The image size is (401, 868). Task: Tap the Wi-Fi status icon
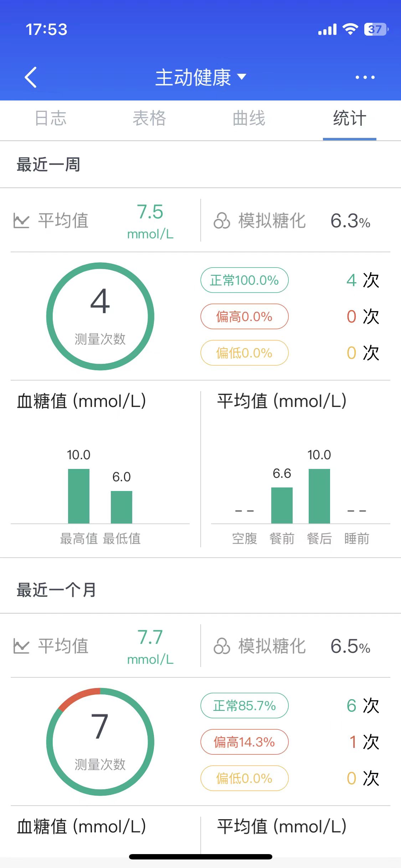point(350,29)
